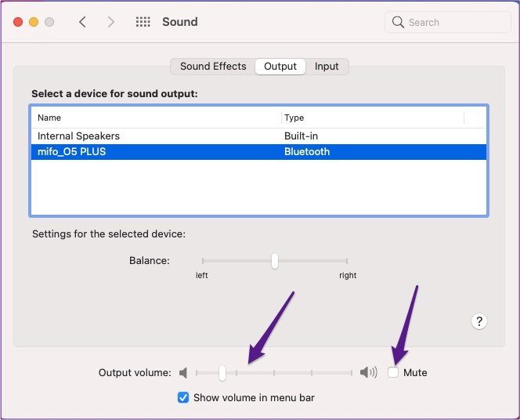Image resolution: width=520 pixels, height=420 pixels.
Task: Click the Mute label text
Action: pos(415,372)
